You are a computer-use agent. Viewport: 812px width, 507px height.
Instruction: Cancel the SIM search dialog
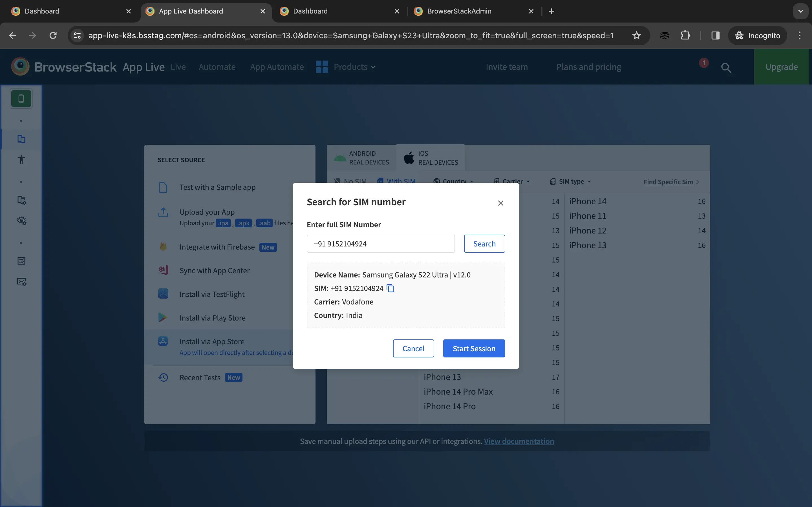coord(413,348)
